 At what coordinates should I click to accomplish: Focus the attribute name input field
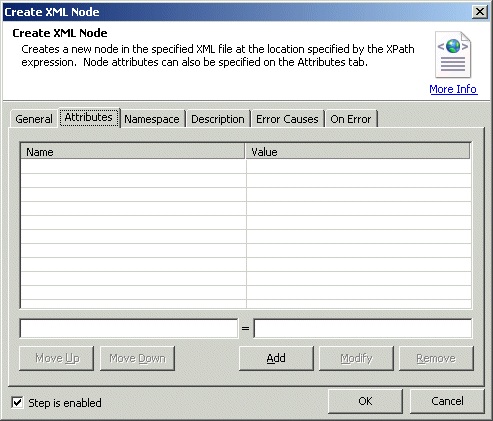pos(129,328)
